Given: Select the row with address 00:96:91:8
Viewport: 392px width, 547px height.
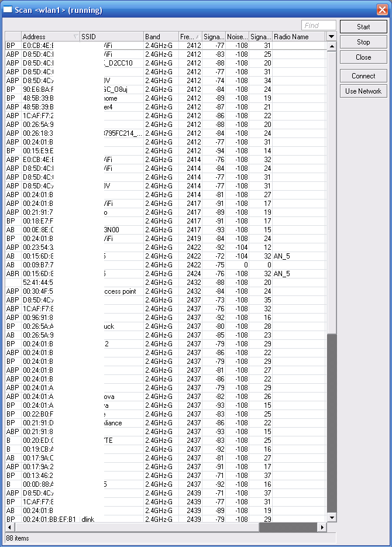Looking at the screenshot, I should pyautogui.click(x=166, y=318).
